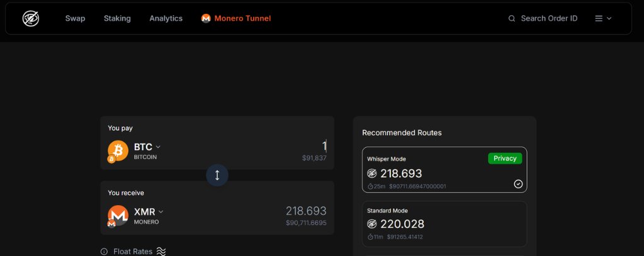Click the $90711.66947000001 value in Whisper Mode
This screenshot has width=644, height=256.
click(x=417, y=187)
